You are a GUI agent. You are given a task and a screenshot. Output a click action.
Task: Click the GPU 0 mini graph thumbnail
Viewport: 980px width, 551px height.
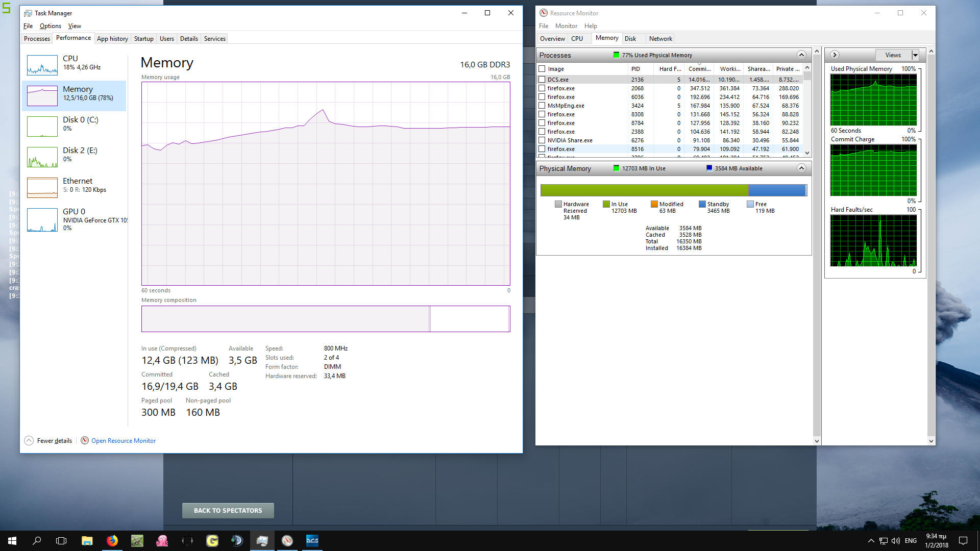[42, 220]
